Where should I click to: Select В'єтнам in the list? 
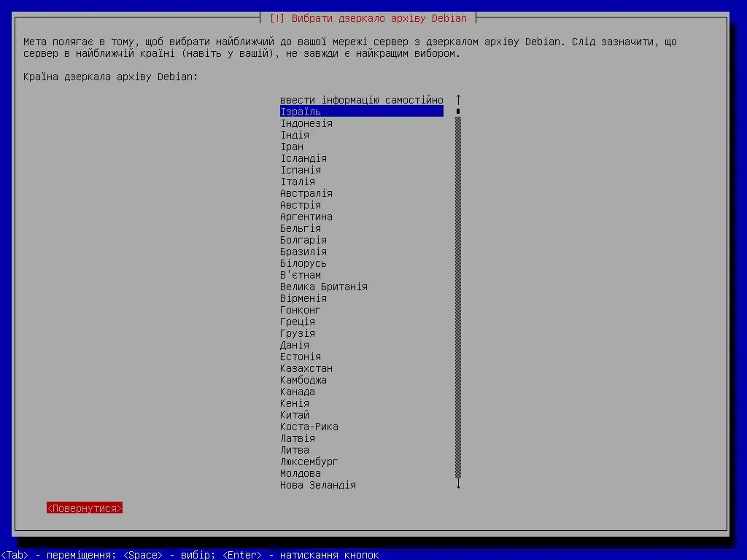point(362,275)
